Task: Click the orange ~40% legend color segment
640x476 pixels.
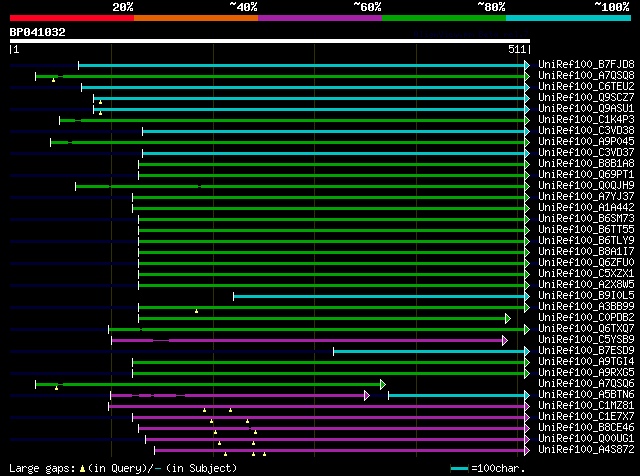Action: coord(196,18)
